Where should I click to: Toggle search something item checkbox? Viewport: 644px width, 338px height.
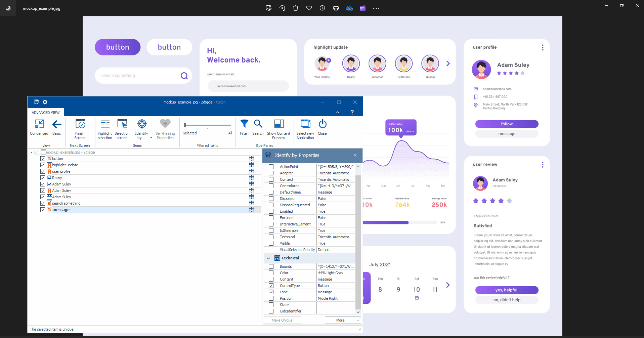(x=43, y=203)
